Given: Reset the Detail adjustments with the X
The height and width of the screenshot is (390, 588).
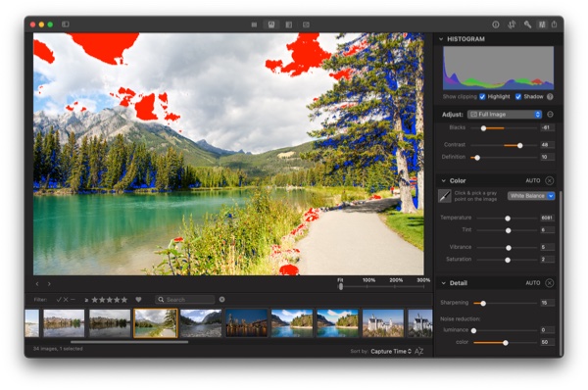Looking at the screenshot, I should pos(550,283).
